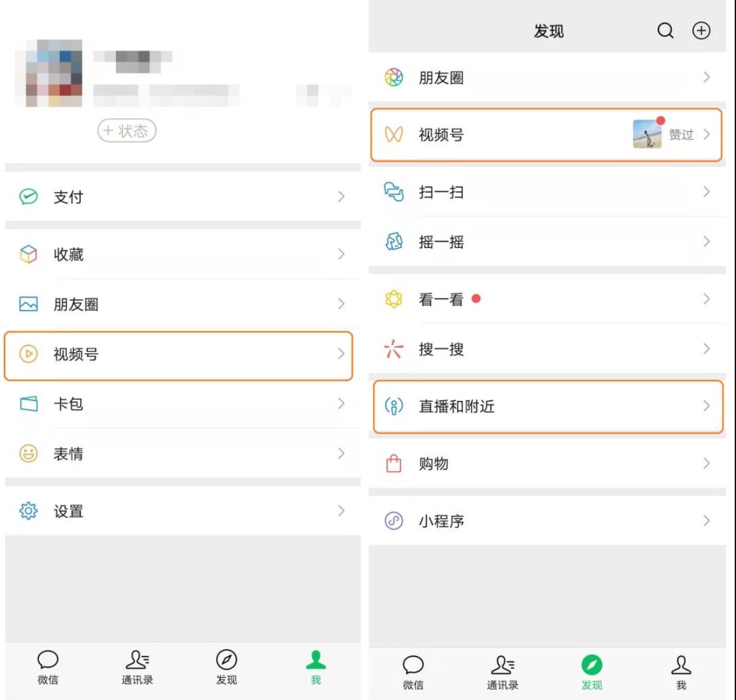
Task: Tap the 收藏 favorites cube icon
Action: click(x=29, y=254)
